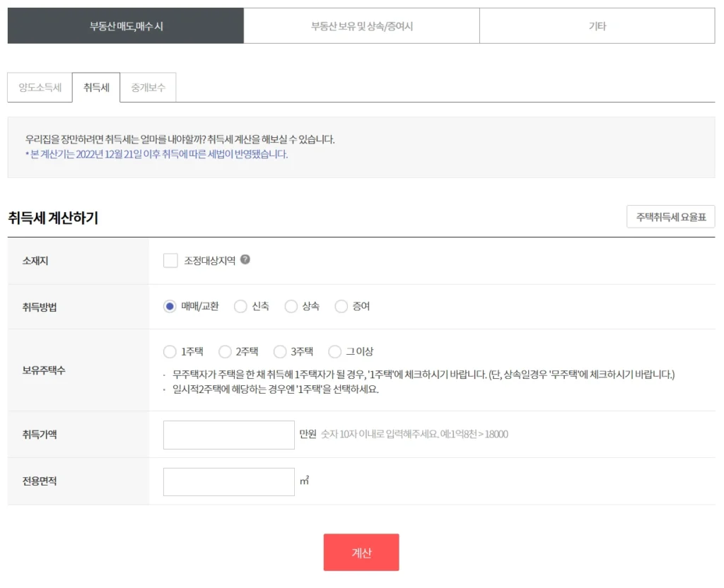Screen dimensions: 724x588
Task: Open the 중개보수 sub-tab
Action: (148, 86)
